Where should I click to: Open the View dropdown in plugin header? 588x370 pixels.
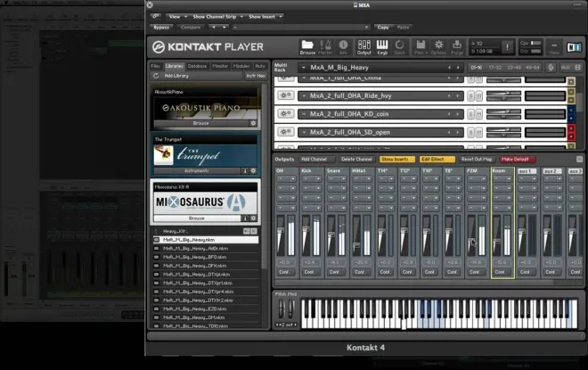pos(177,17)
